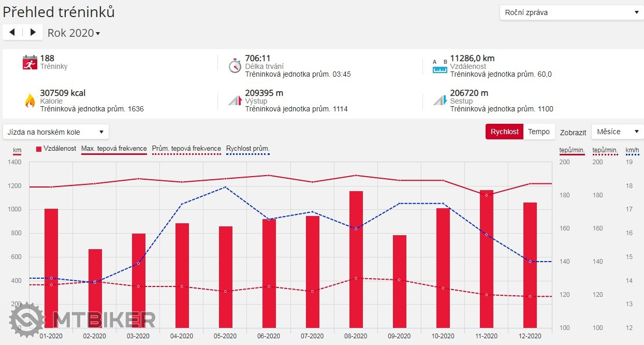Click the red running calendar Tréninky icon
Image resolution: width=644 pixels, height=345 pixels.
click(30, 62)
